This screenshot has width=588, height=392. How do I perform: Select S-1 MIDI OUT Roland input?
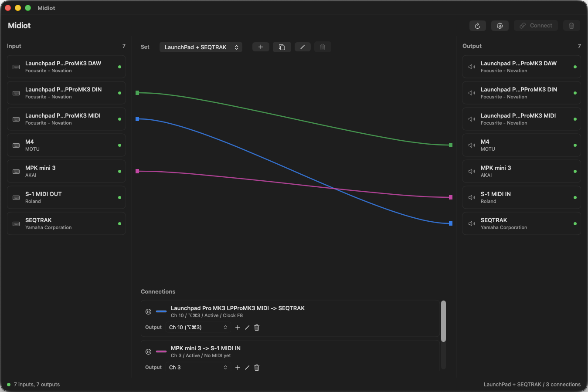click(x=66, y=197)
